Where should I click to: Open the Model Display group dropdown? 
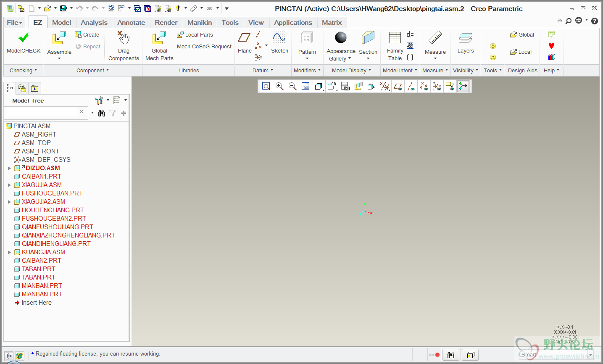(x=351, y=70)
